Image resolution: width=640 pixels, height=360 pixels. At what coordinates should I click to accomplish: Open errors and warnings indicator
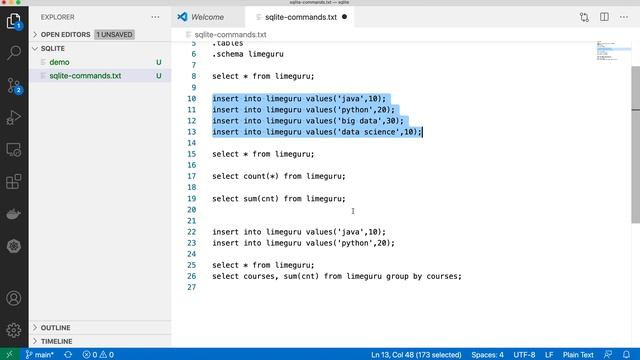point(98,355)
